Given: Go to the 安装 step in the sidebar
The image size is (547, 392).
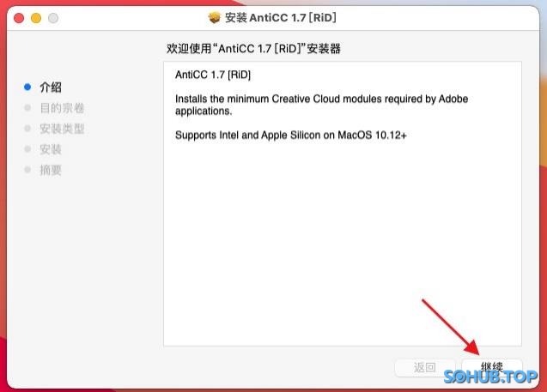Looking at the screenshot, I should coord(51,149).
